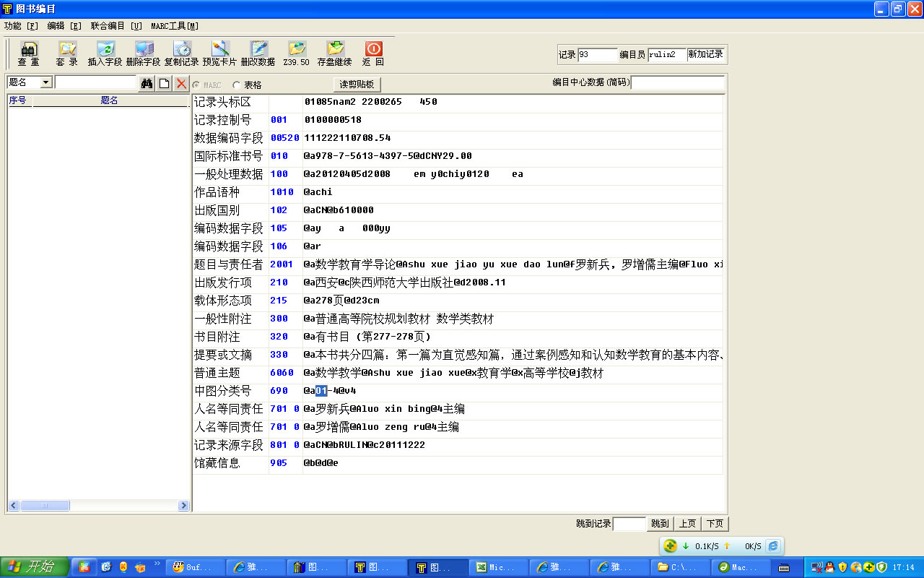The width and height of the screenshot is (924, 578).
Task: Click the 新加记录 button
Action: pos(705,55)
